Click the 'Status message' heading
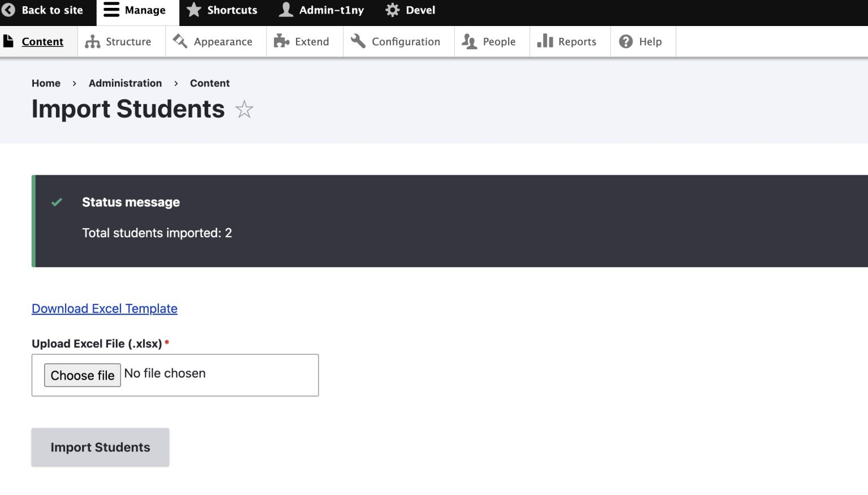This screenshot has width=868, height=495. pos(131,202)
